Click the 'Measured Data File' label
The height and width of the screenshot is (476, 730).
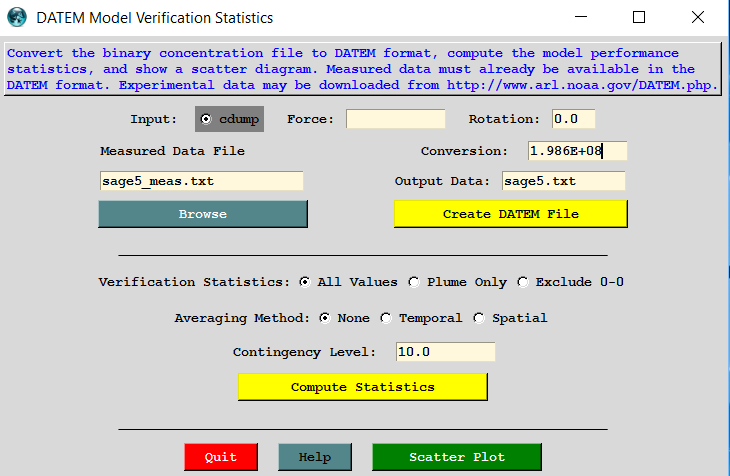pos(172,151)
